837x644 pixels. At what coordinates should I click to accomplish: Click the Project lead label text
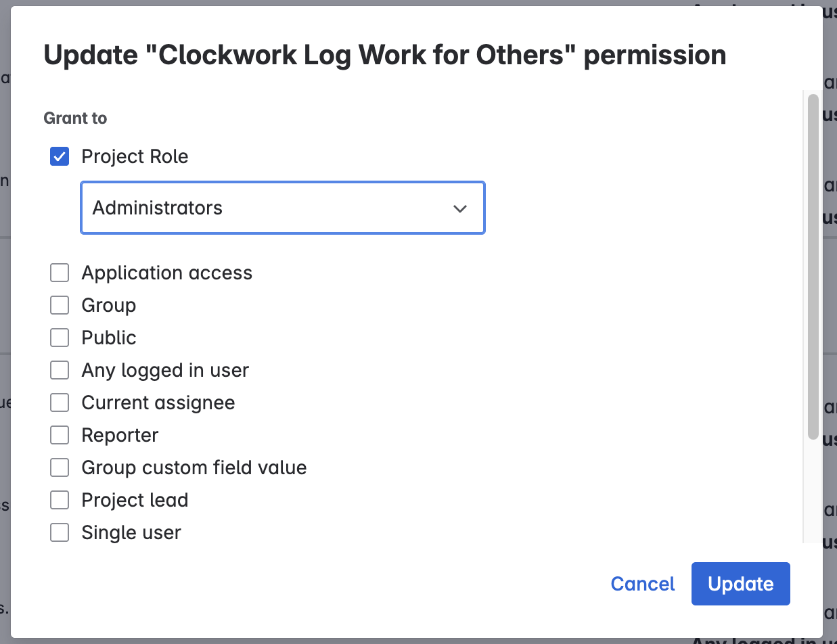coord(135,500)
